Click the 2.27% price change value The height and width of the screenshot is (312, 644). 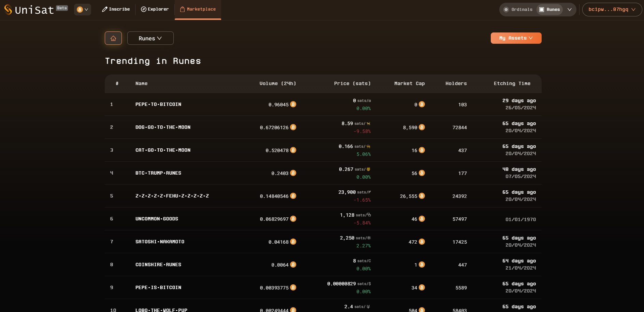(363, 246)
